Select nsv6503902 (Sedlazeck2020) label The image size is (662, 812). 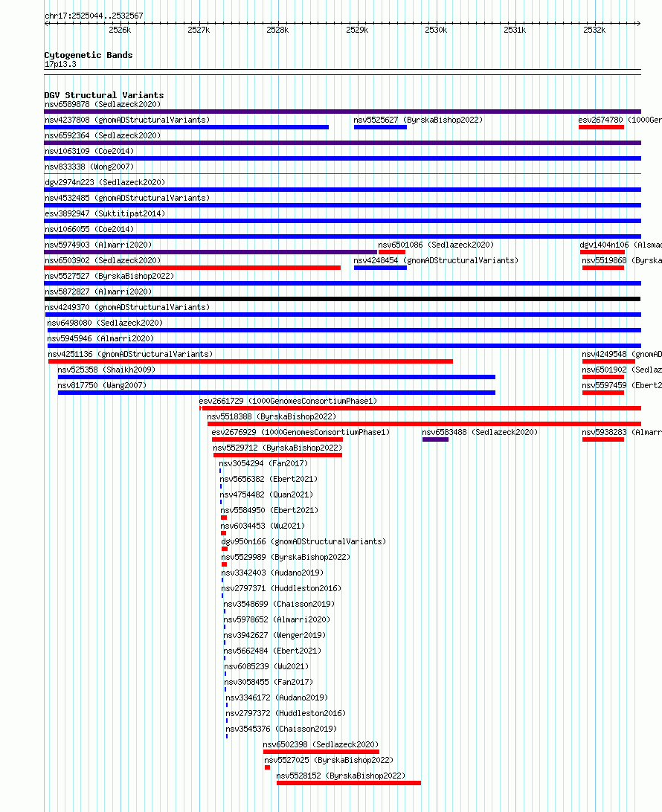(103, 260)
